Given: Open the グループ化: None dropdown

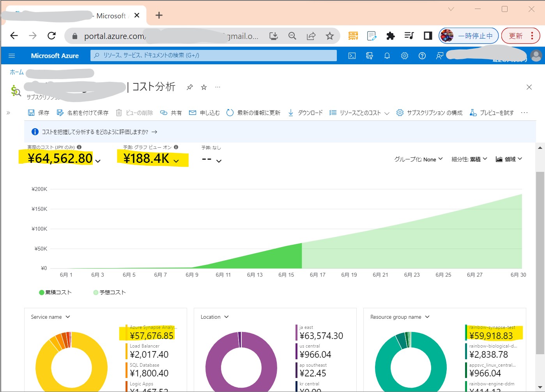Looking at the screenshot, I should (x=418, y=159).
